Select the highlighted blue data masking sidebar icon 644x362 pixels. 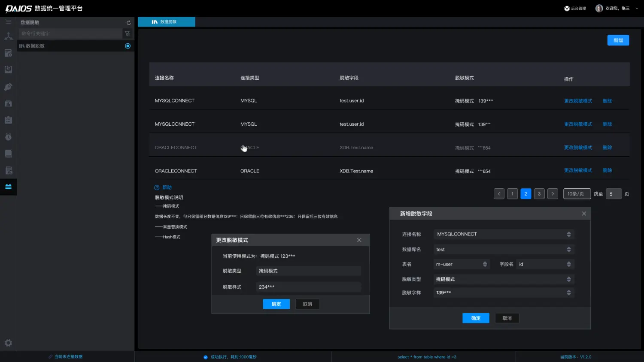(8, 187)
